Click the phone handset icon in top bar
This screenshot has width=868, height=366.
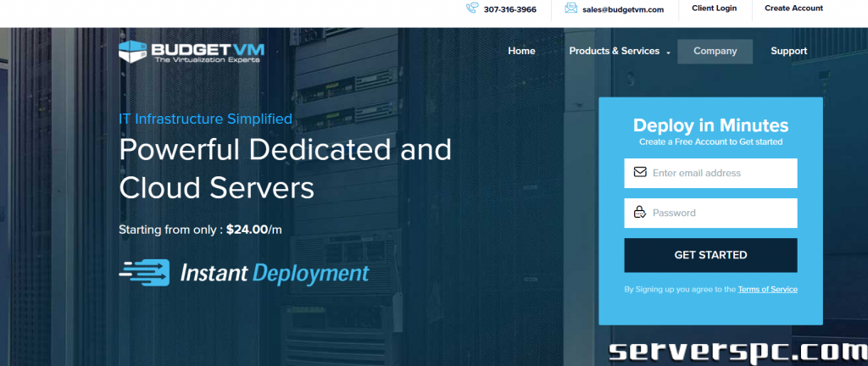pyautogui.click(x=472, y=9)
